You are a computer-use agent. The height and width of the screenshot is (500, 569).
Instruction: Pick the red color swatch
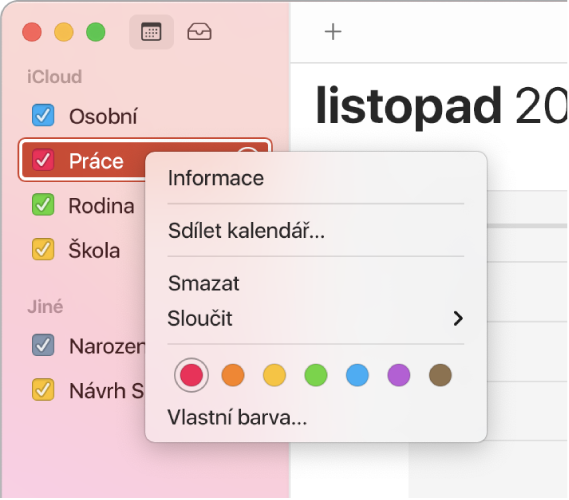coord(191,375)
